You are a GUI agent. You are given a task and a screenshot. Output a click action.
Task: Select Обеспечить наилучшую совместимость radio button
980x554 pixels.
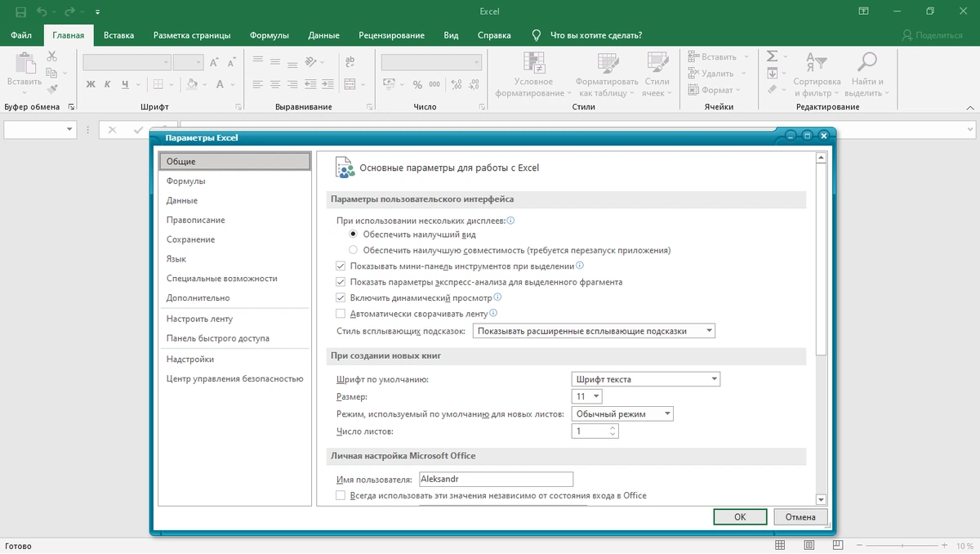pyautogui.click(x=353, y=250)
